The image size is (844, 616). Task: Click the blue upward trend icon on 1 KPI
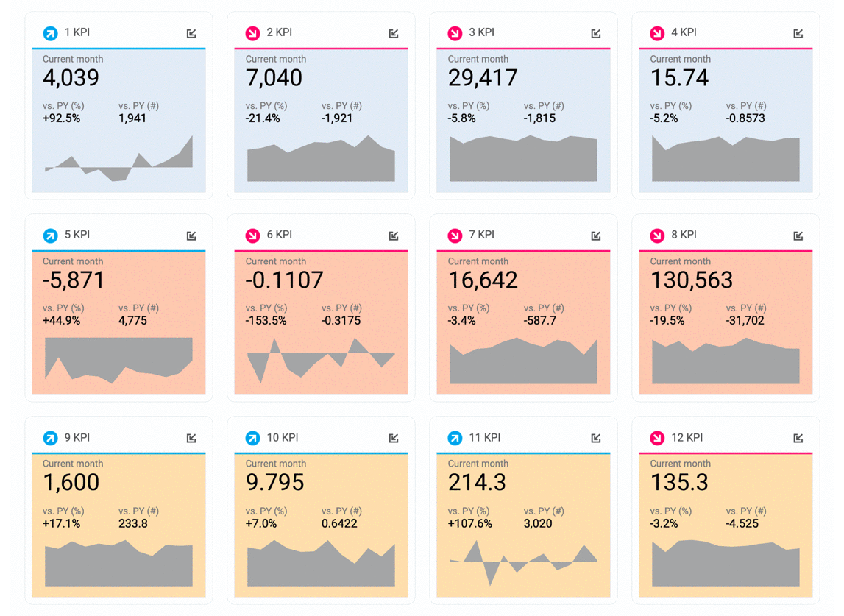tap(51, 32)
